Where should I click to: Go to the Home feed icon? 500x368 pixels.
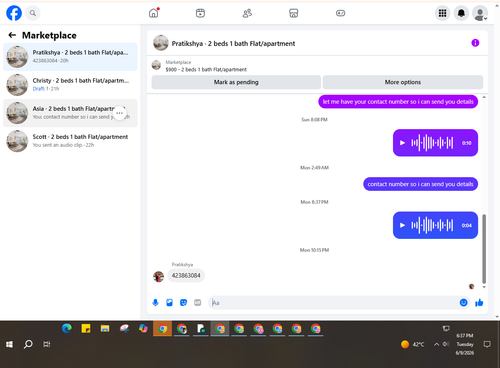click(x=154, y=13)
